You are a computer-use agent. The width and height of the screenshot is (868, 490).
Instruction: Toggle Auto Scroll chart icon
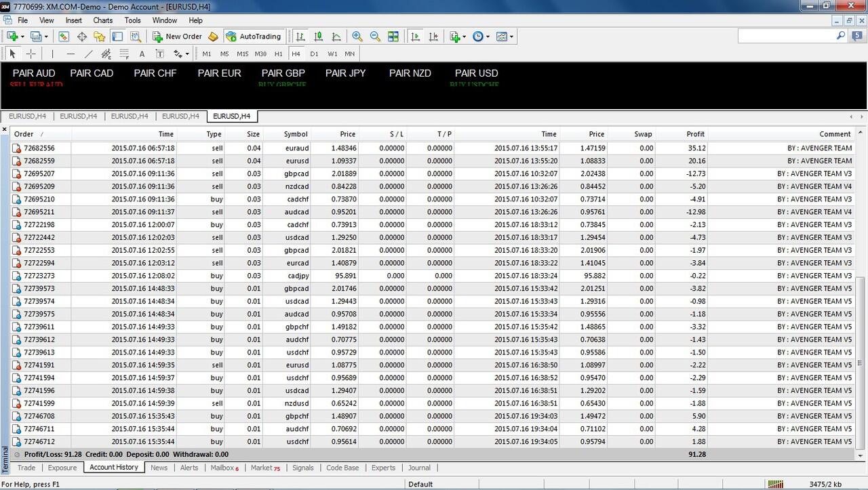(416, 37)
